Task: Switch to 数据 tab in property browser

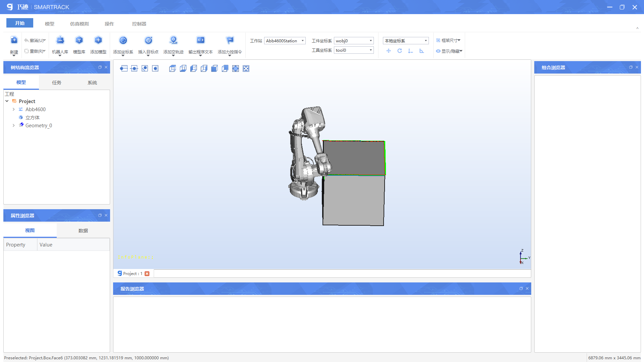Action: tap(83, 231)
